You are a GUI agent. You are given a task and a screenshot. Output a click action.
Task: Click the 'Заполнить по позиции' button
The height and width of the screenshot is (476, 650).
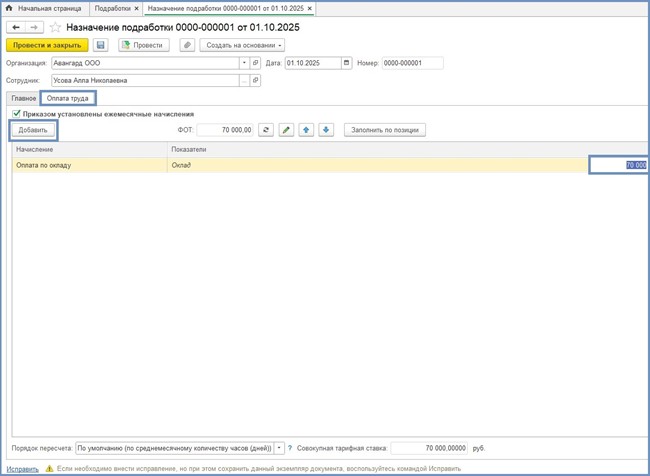pos(385,130)
